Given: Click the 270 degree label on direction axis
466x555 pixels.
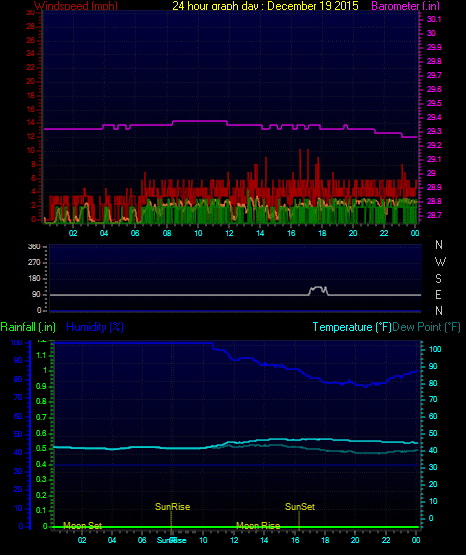Looking at the screenshot, I should (x=34, y=262).
